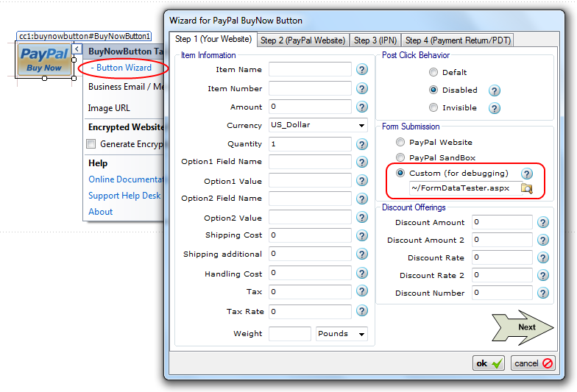Click help icon next to Item Name

click(x=362, y=70)
